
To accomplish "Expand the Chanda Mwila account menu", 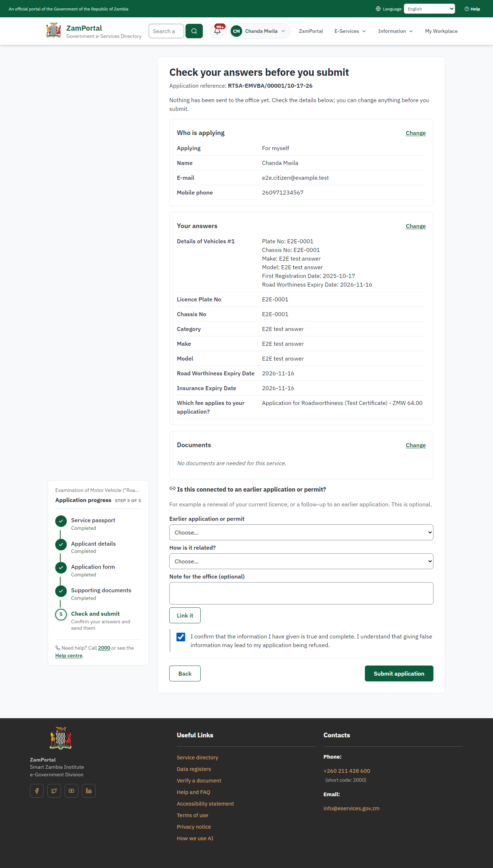I will 259,31.
